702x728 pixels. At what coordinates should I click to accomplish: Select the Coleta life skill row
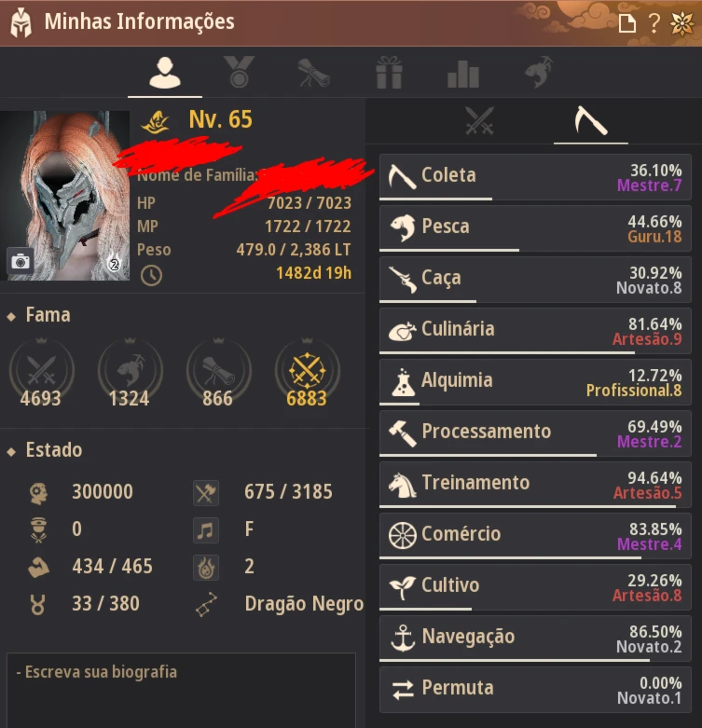pos(535,177)
